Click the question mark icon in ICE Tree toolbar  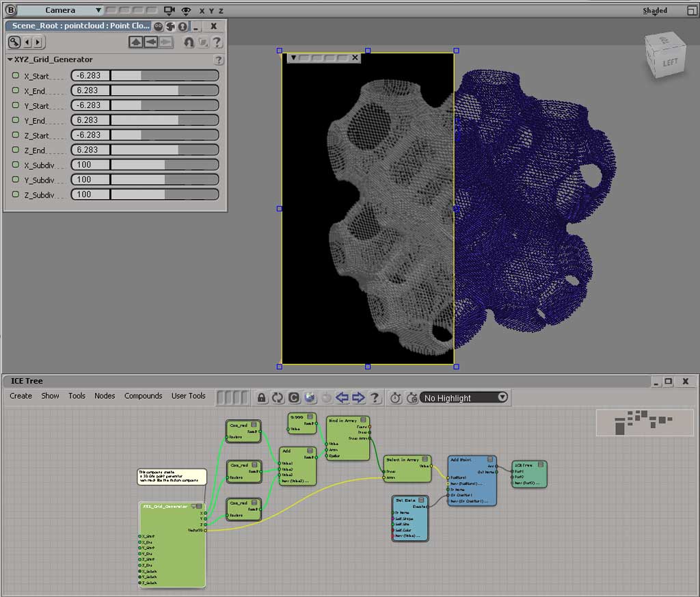(x=375, y=397)
